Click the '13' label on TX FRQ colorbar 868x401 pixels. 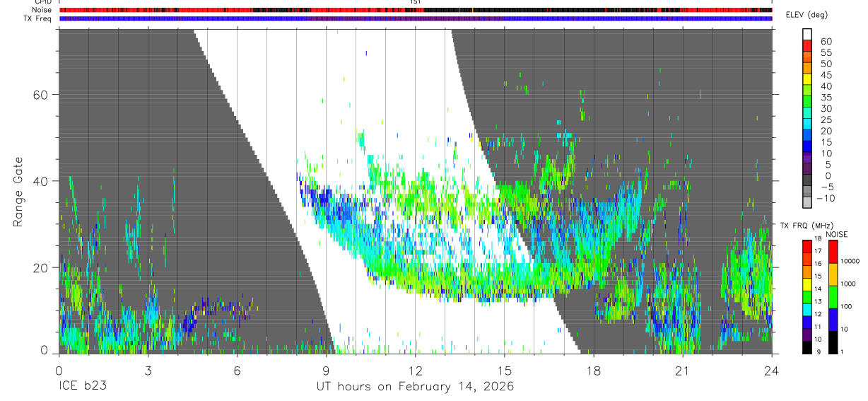(x=818, y=301)
